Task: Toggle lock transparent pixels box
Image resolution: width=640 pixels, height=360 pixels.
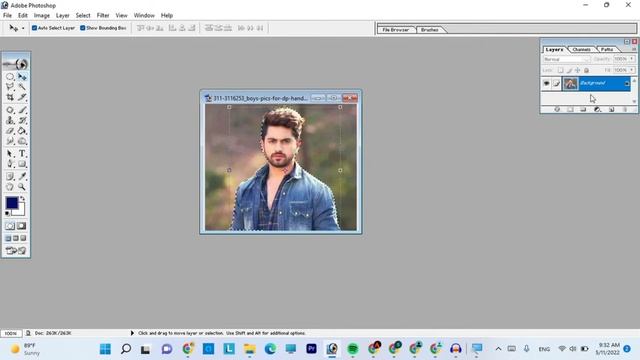Action: [561, 70]
